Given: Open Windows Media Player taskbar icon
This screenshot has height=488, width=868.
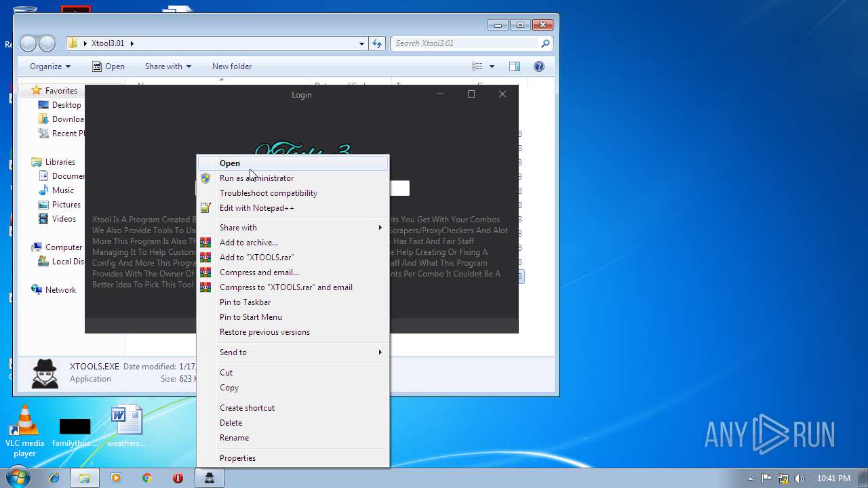Looking at the screenshot, I should pos(115,478).
